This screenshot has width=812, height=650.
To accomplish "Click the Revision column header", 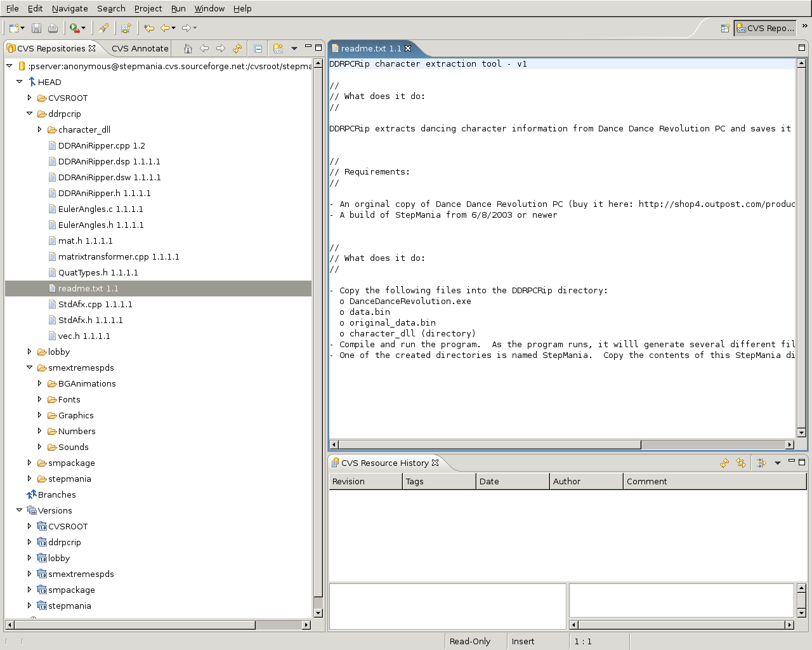I will [365, 481].
